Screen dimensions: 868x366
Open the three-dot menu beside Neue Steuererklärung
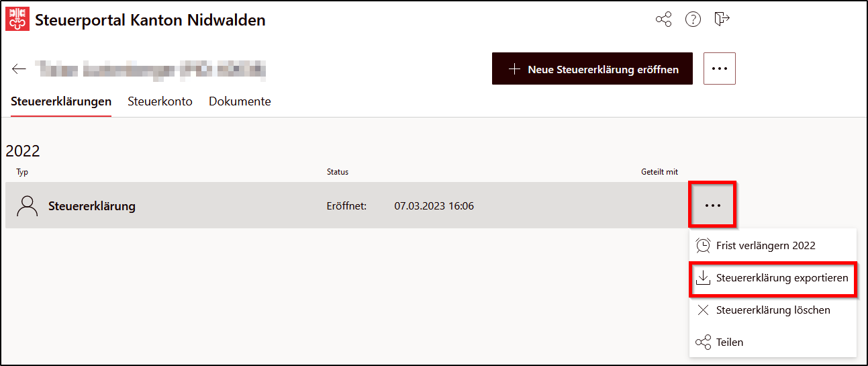point(720,68)
